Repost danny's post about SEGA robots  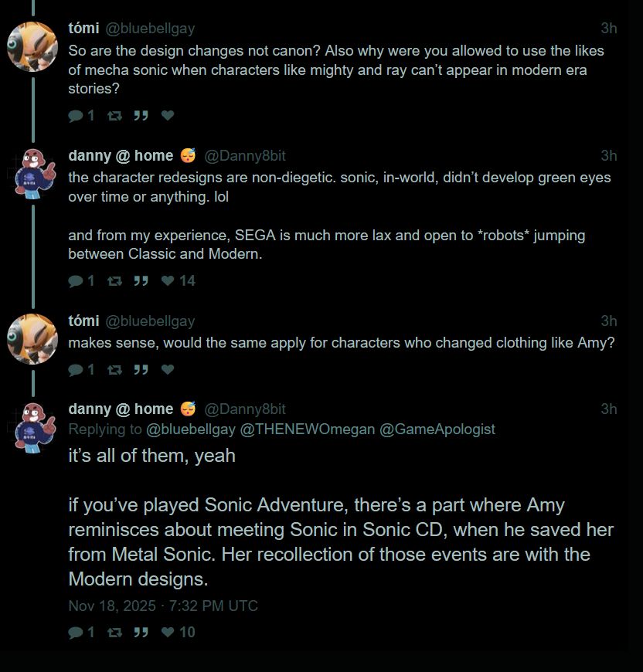click(x=114, y=281)
